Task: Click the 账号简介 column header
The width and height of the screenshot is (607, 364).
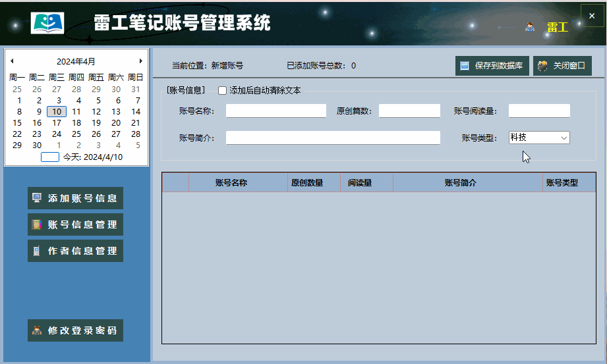Action: pyautogui.click(x=460, y=182)
